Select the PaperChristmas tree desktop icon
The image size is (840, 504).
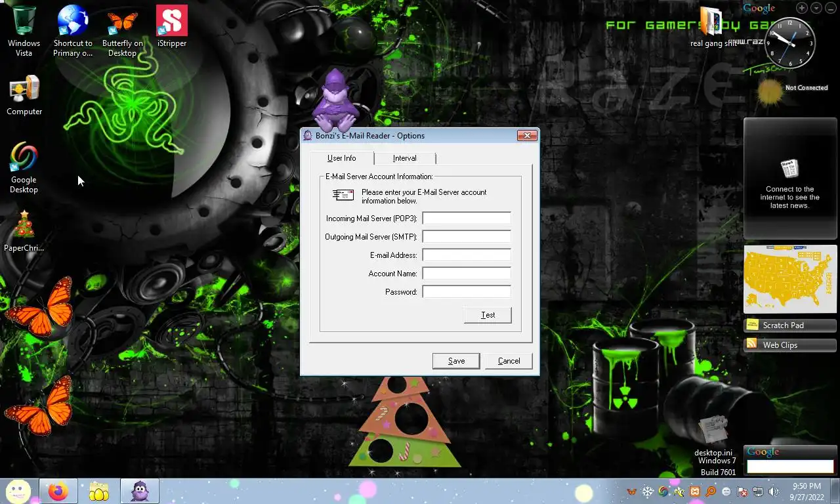[24, 231]
